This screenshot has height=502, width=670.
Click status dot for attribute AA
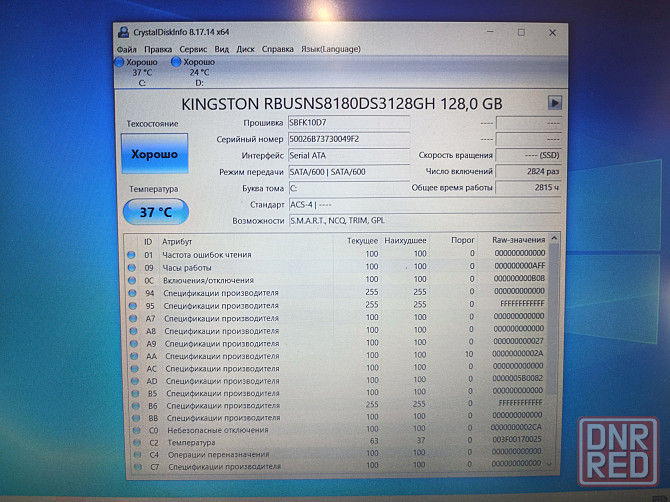coord(135,356)
